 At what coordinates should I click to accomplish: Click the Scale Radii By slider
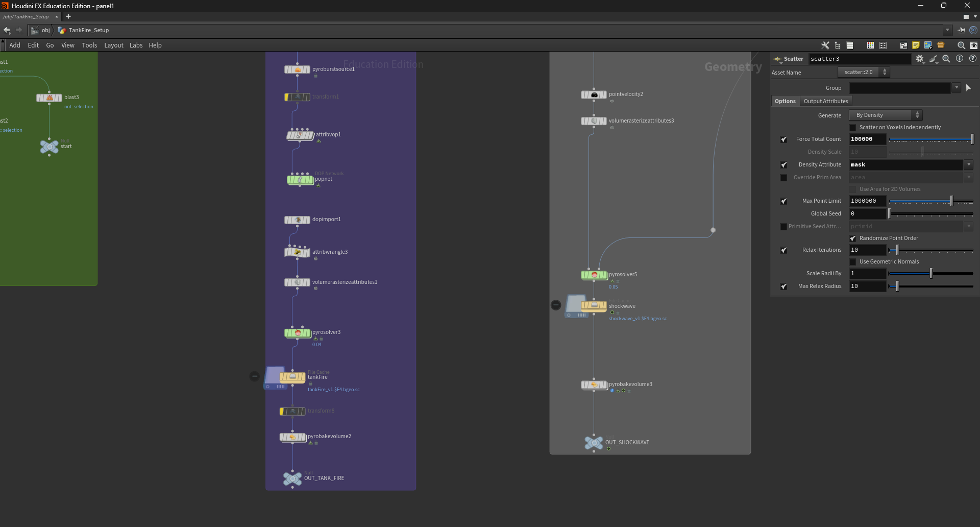click(931, 274)
